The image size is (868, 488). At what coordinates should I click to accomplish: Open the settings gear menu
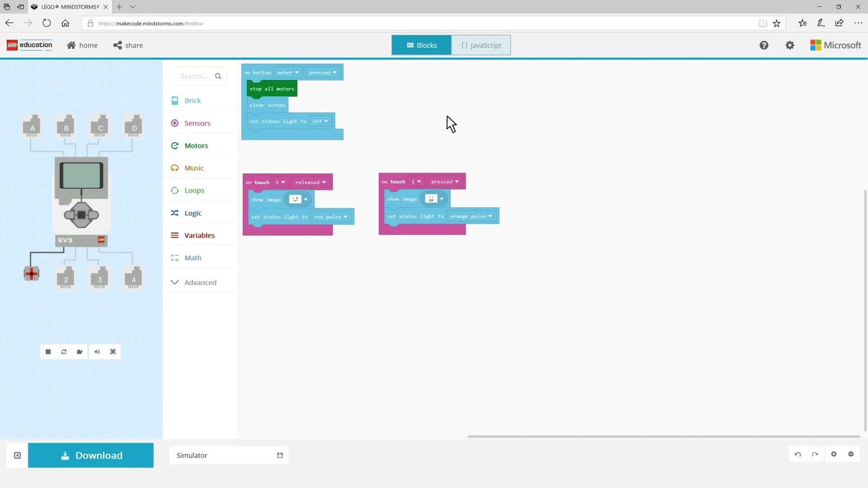(x=789, y=45)
